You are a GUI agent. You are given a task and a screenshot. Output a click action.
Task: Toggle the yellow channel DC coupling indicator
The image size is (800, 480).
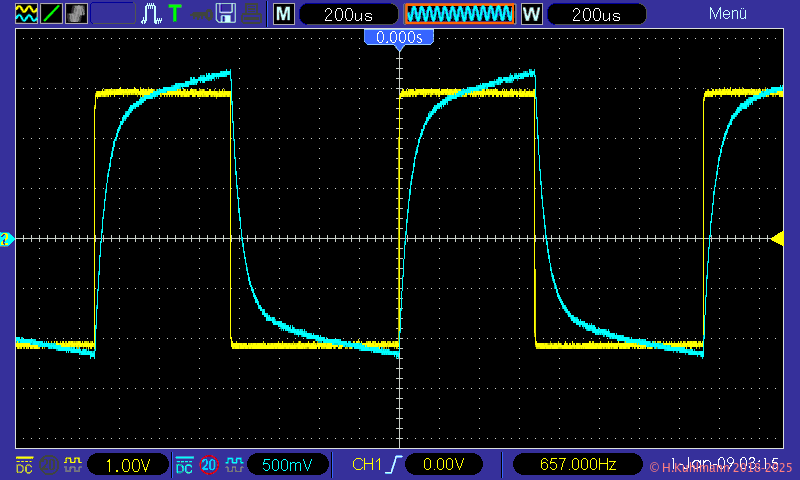click(x=25, y=465)
